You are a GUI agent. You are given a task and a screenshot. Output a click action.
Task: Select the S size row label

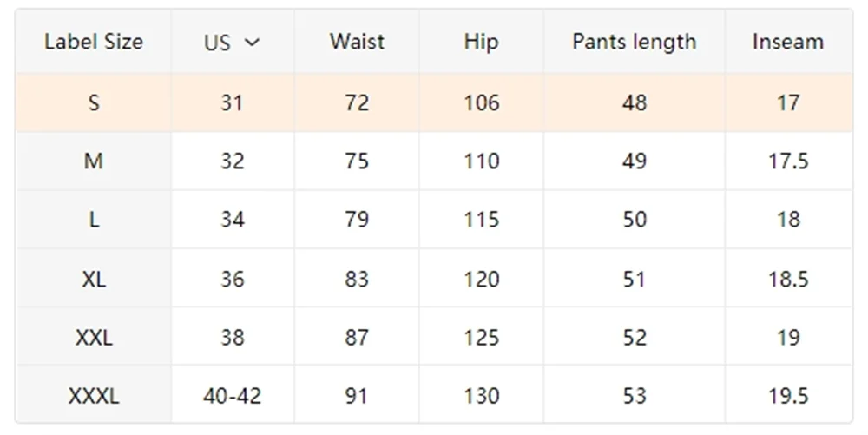click(94, 102)
